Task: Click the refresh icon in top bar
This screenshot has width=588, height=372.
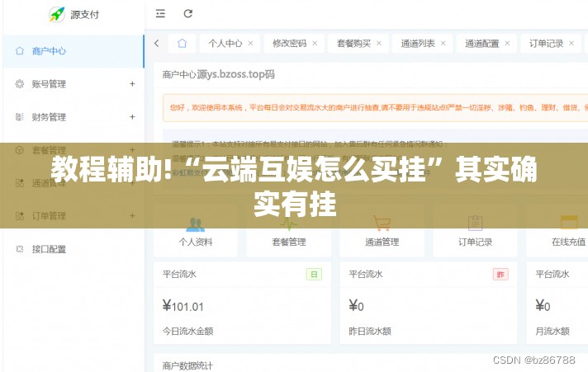Action: coord(187,14)
